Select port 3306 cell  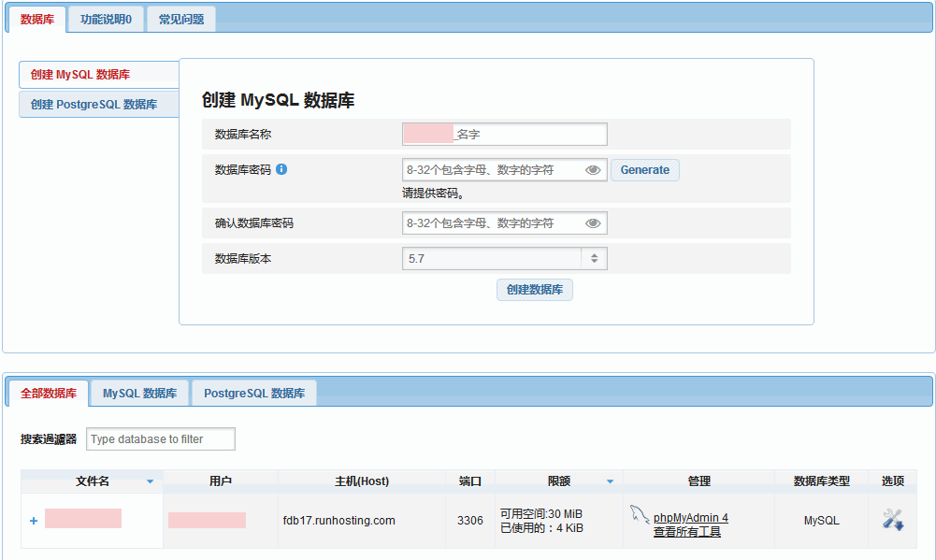(469, 521)
